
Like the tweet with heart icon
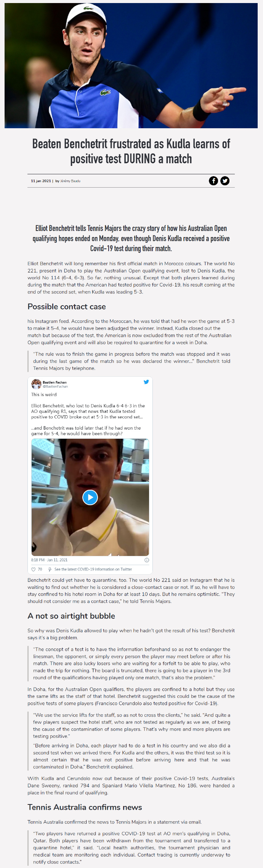tap(34, 569)
